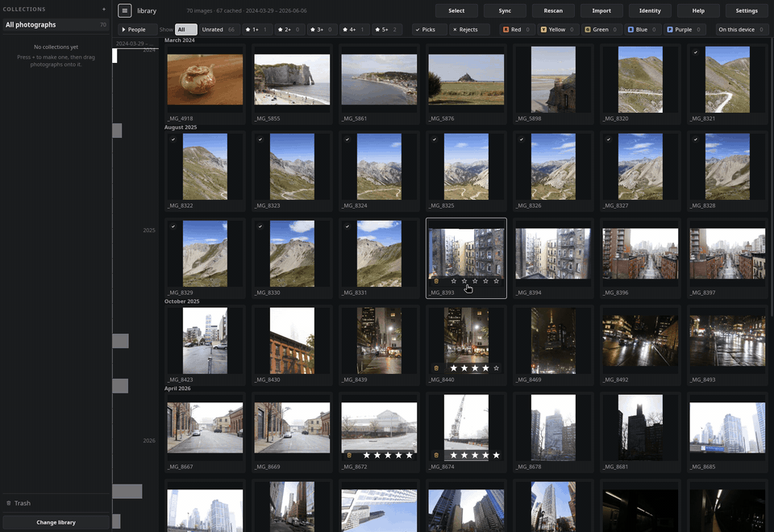Screen dimensions: 774x532
Task: Click the Select button
Action: coord(456,10)
